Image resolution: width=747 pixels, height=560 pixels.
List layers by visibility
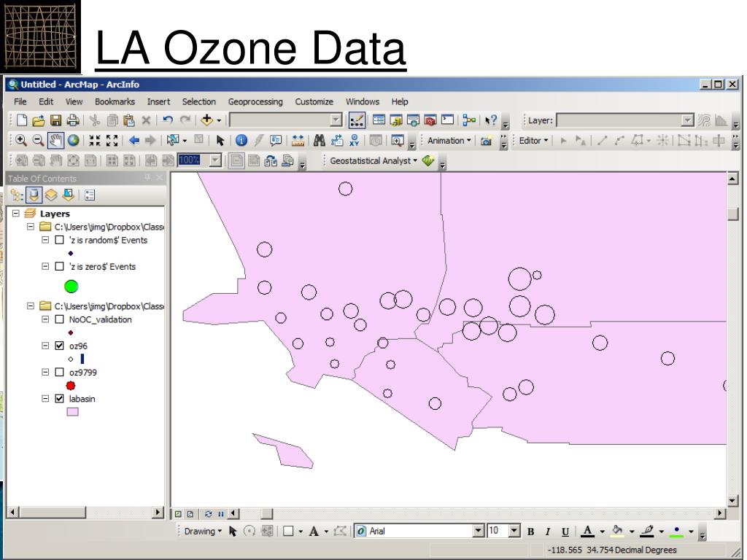pos(51,195)
